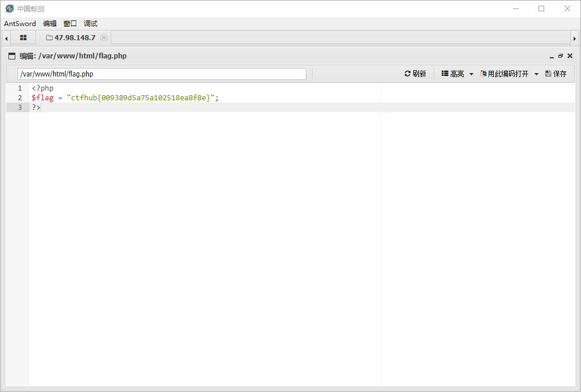581x392 pixels.
Task: Maximize the 中国蚁剑 window
Action: click(x=541, y=8)
